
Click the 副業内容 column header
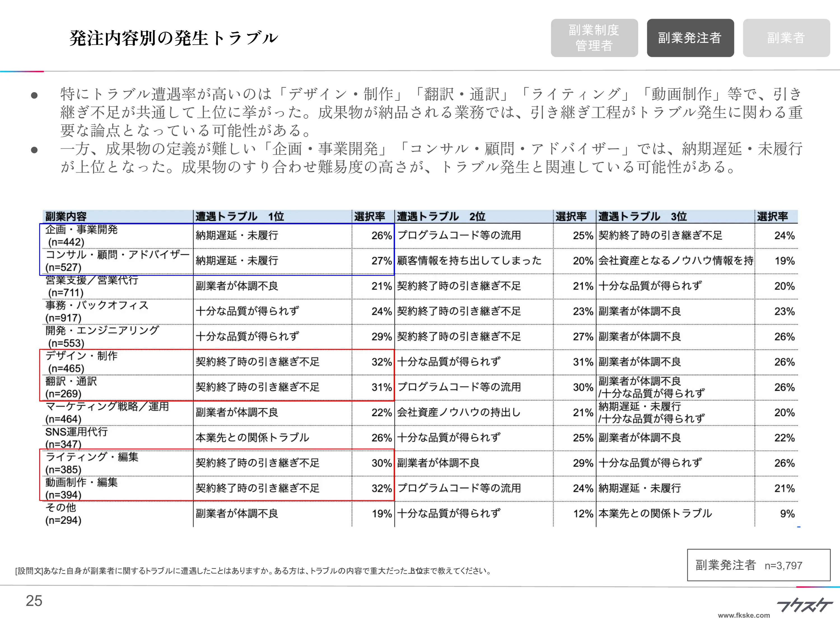coord(66,216)
